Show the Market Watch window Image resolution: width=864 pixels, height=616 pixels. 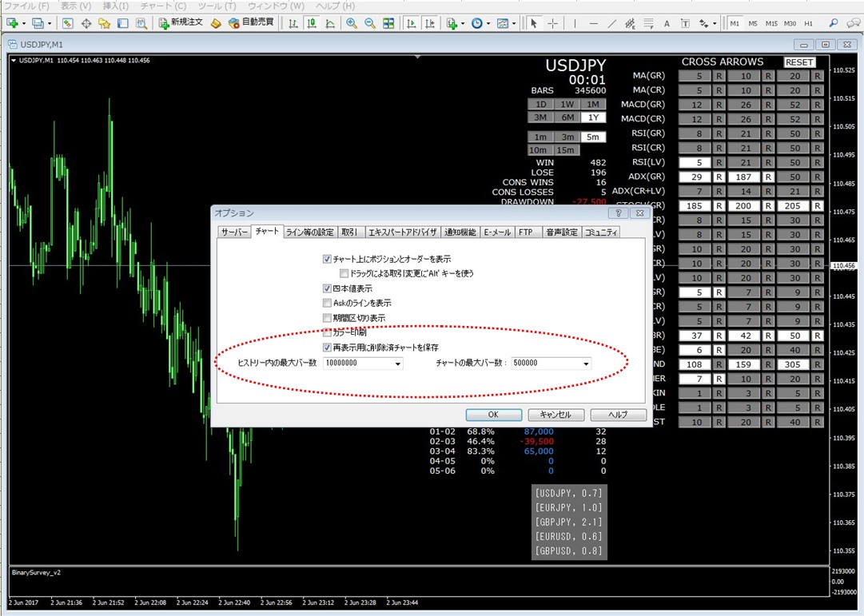[68, 23]
